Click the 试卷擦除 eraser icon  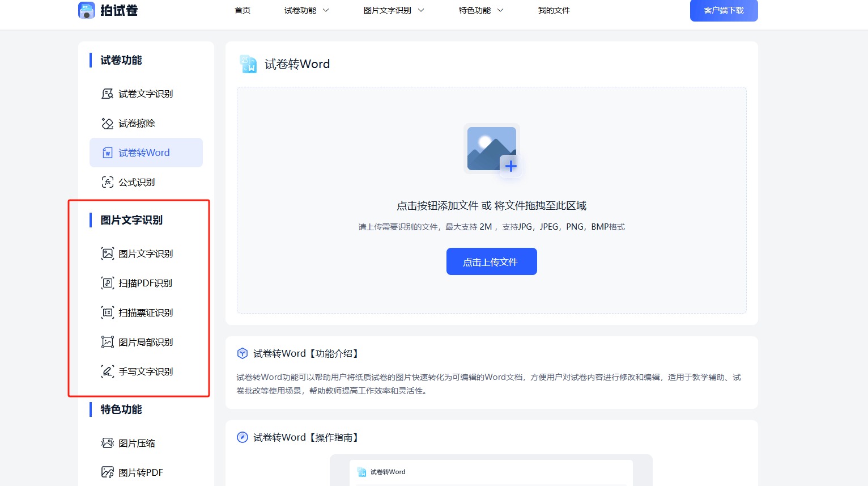point(107,123)
